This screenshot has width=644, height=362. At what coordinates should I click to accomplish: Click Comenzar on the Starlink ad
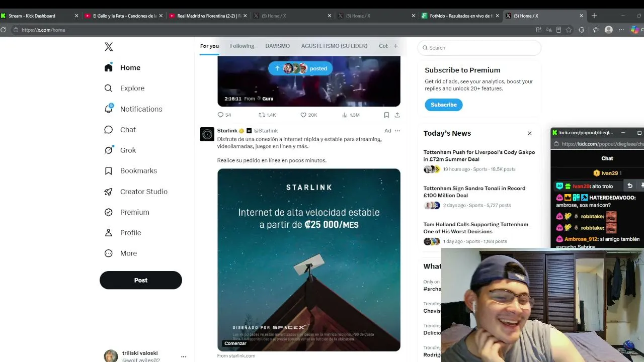click(x=235, y=343)
